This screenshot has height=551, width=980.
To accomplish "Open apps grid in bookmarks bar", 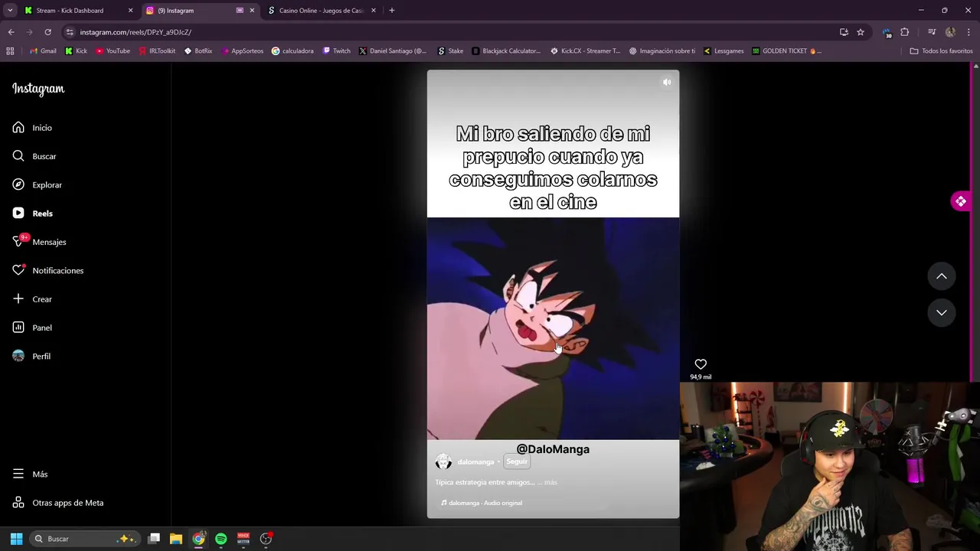I will pyautogui.click(x=10, y=51).
